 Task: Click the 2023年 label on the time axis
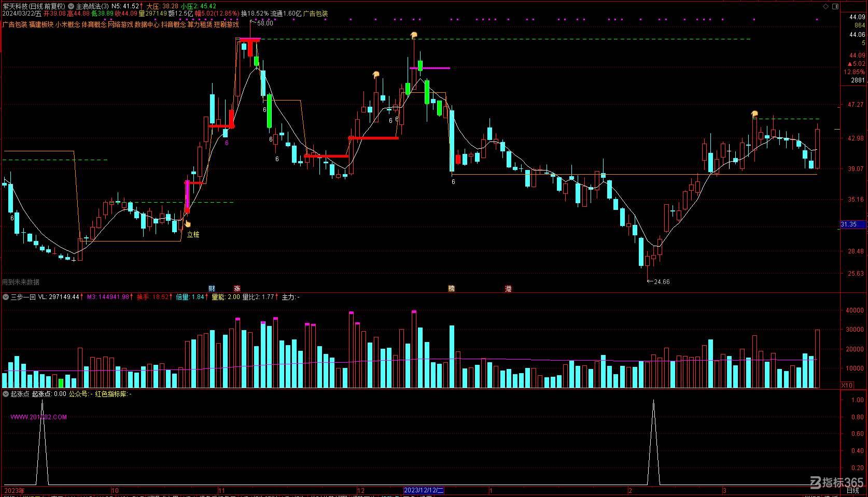coord(15,490)
